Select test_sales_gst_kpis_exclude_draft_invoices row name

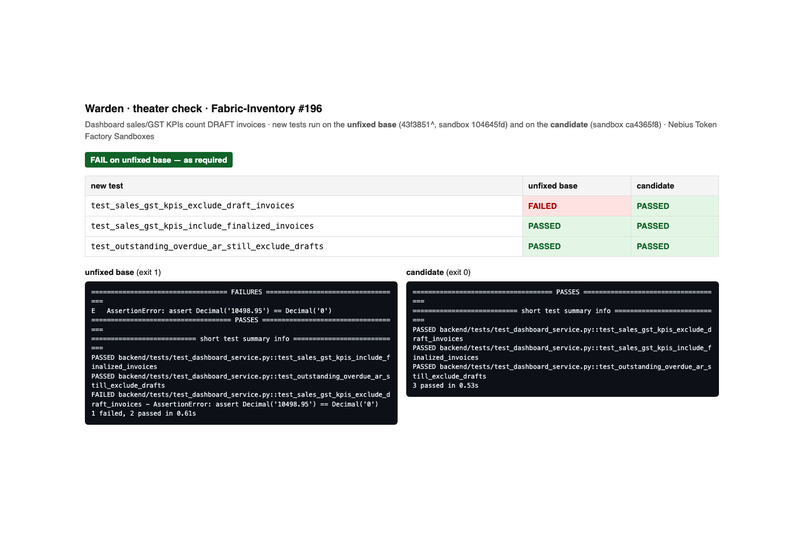193,206
